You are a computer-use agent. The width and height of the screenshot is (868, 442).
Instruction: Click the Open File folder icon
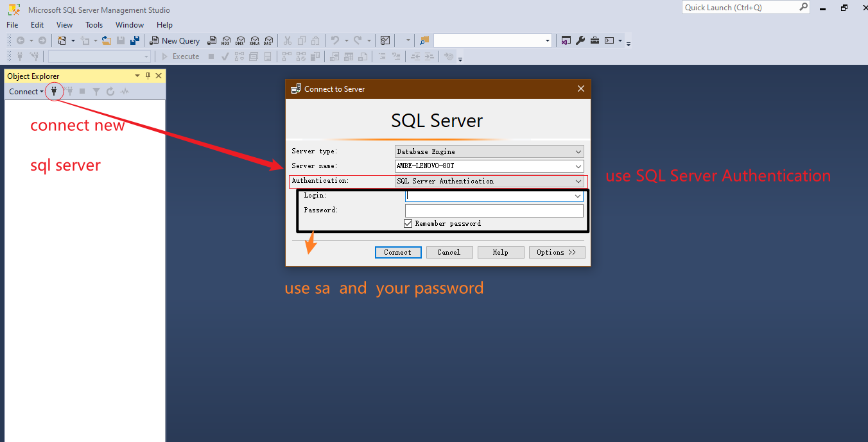(x=107, y=40)
